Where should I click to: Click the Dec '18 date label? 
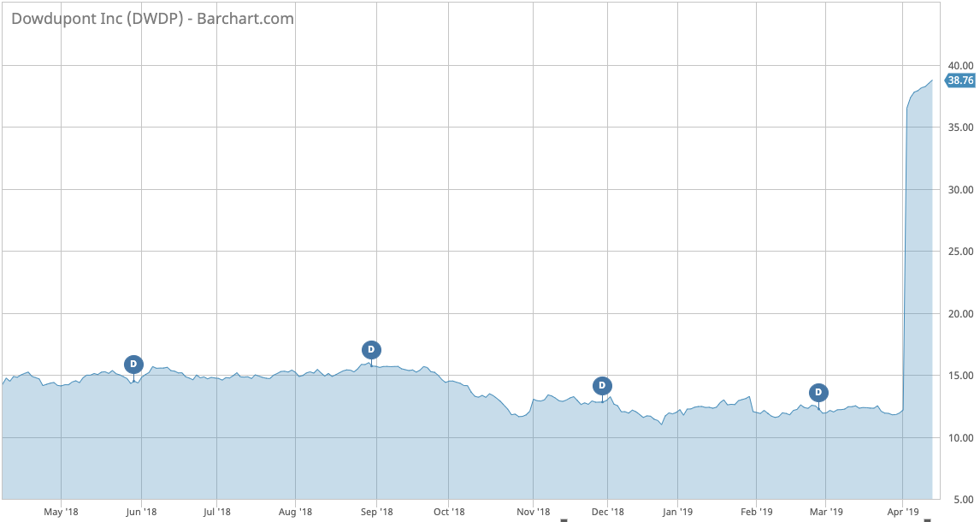pos(607,512)
